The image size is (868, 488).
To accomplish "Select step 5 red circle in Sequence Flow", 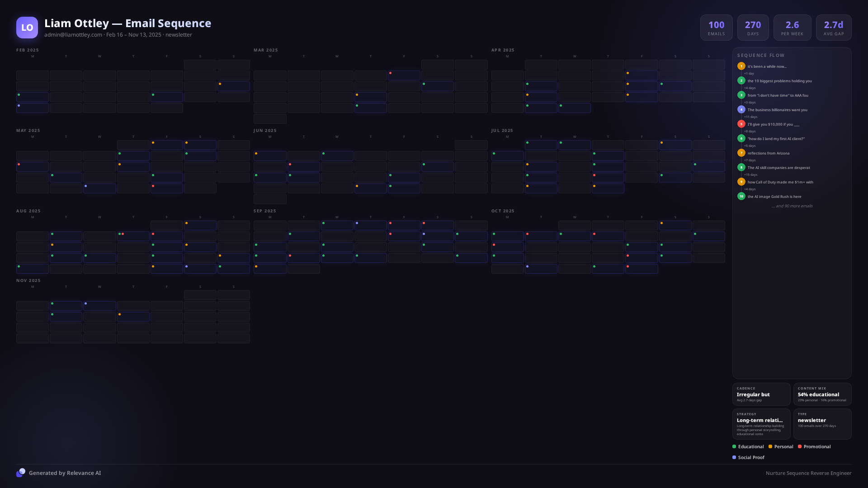I will coord(741,124).
